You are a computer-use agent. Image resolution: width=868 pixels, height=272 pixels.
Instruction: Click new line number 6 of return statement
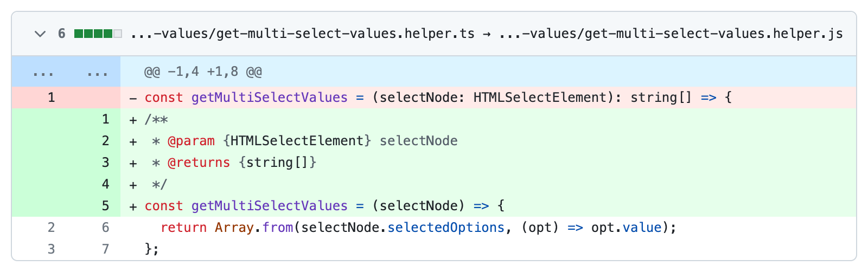(105, 228)
